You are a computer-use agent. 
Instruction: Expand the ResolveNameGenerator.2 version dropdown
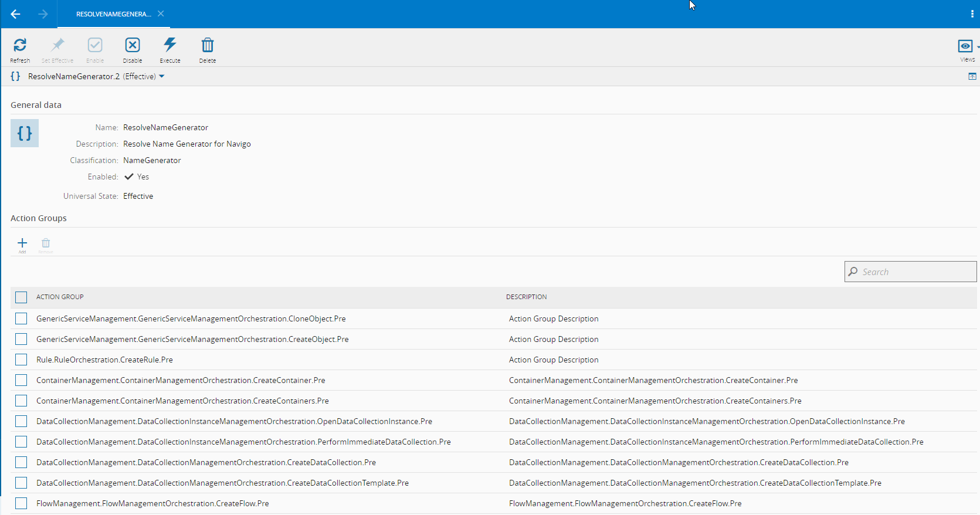[x=162, y=76]
